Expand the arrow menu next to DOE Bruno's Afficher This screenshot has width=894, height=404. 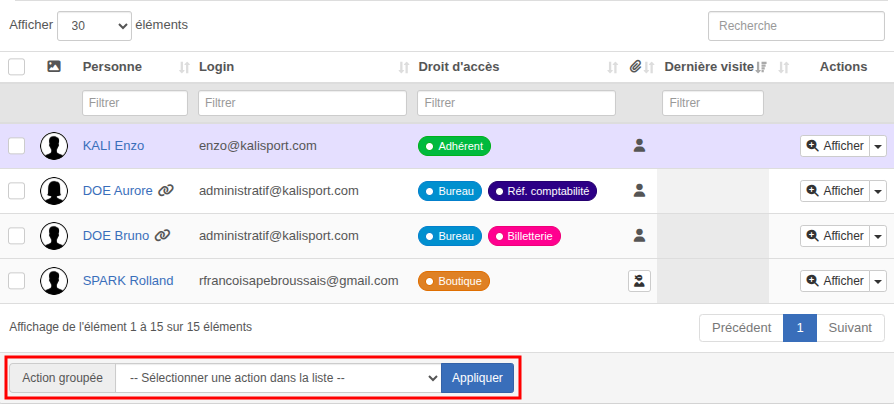[878, 236]
